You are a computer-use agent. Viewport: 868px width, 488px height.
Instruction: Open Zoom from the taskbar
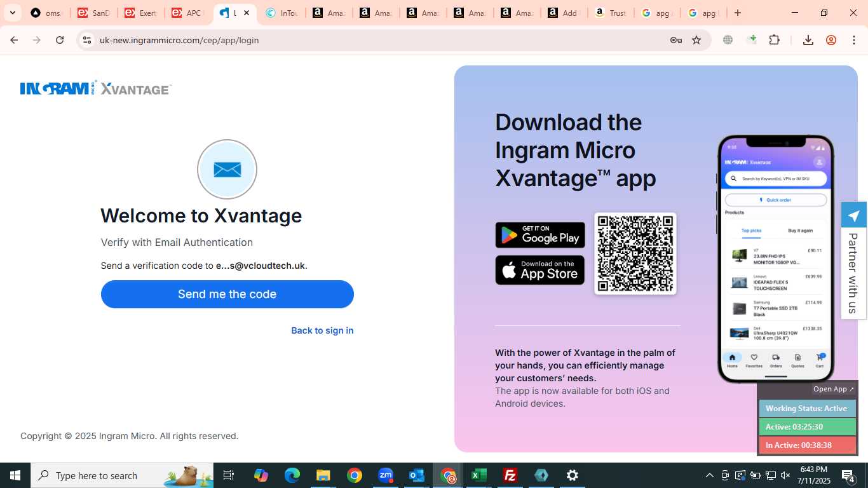point(386,475)
